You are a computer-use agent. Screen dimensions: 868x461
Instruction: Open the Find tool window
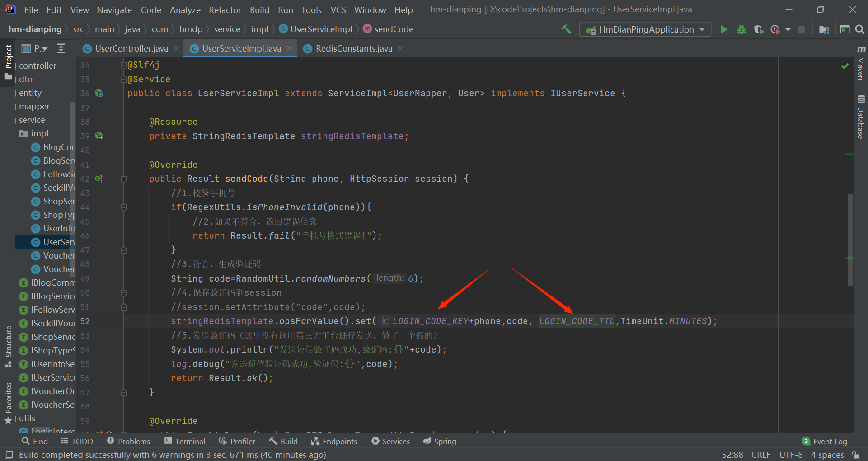35,441
